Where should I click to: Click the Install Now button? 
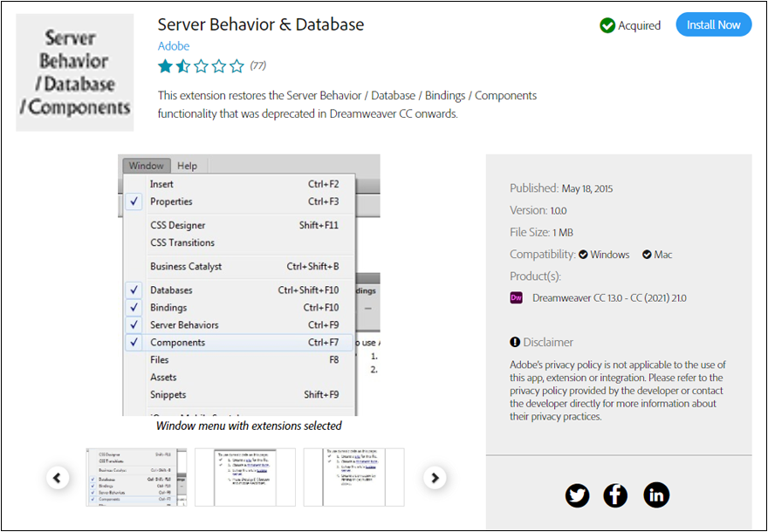click(x=714, y=25)
